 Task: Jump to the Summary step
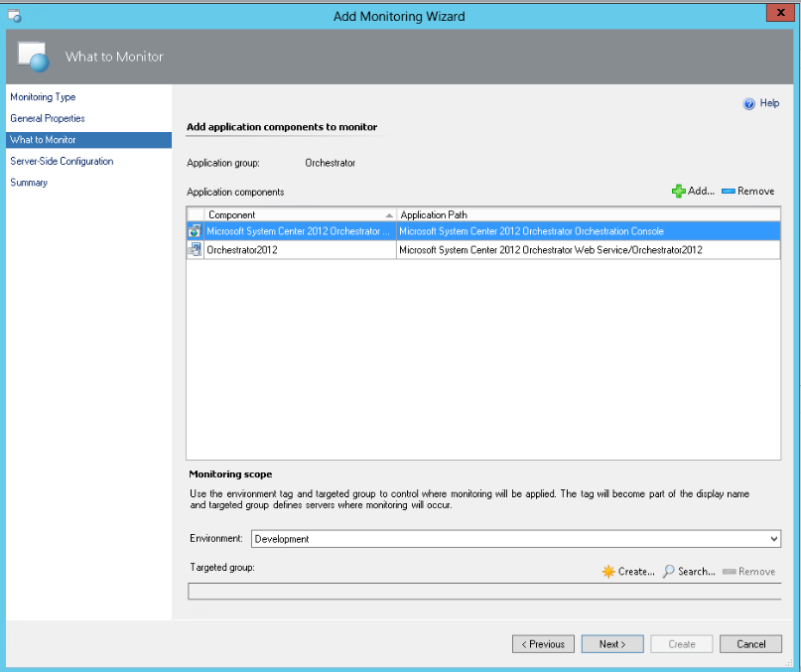(29, 183)
